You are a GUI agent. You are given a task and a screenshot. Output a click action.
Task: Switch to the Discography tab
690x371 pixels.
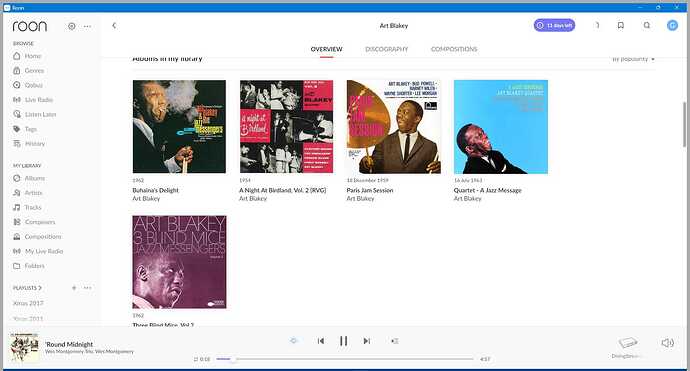[386, 49]
